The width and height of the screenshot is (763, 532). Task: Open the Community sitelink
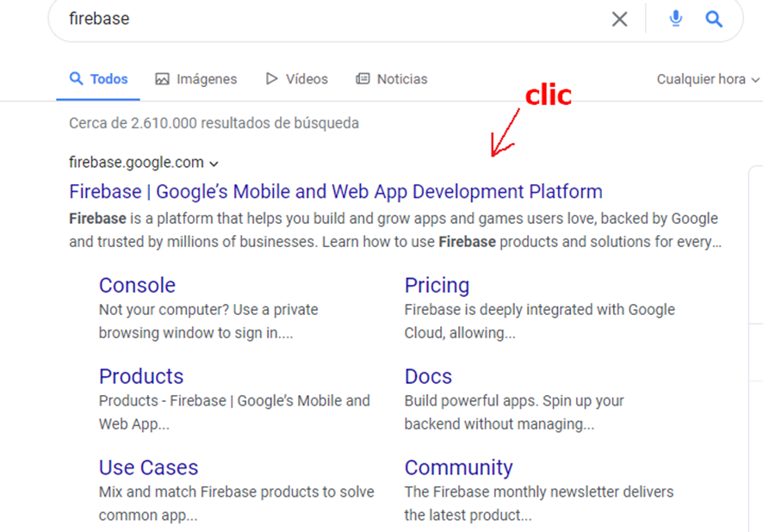458,467
